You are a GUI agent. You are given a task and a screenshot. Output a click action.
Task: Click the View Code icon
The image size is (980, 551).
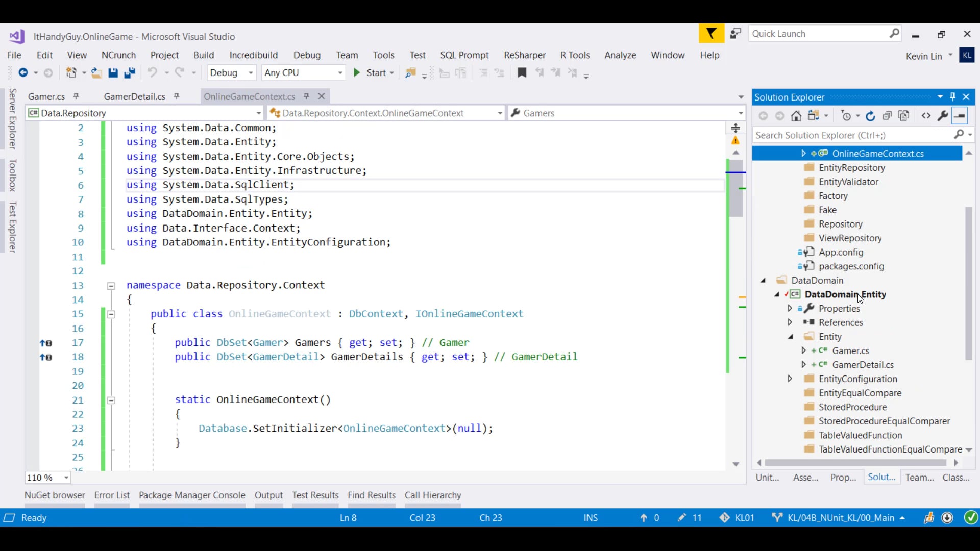[x=926, y=116]
